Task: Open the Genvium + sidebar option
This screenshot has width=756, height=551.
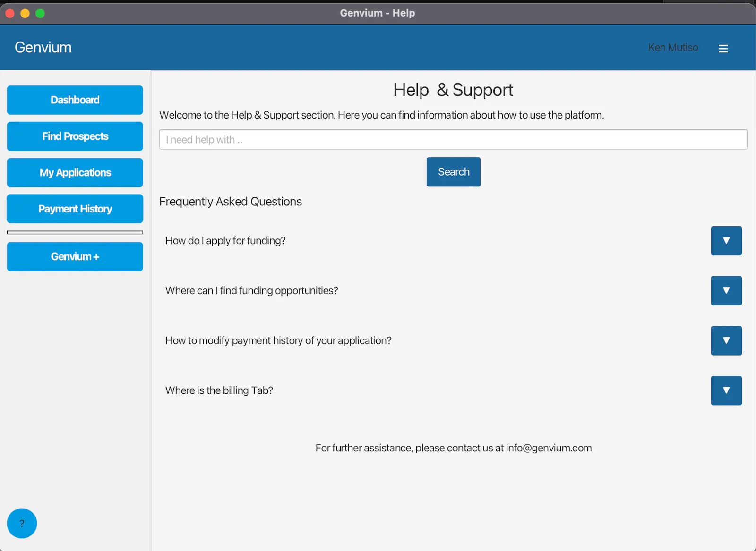Action: pos(75,257)
